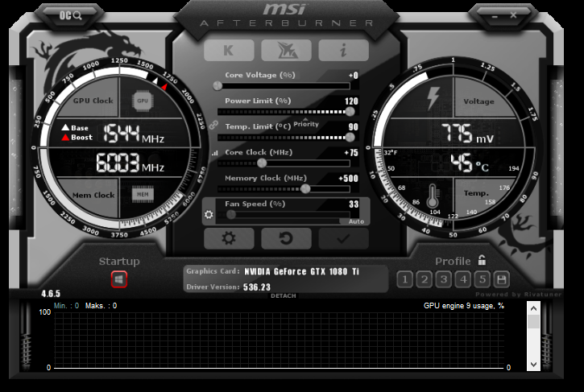Click the 6003 MHz memory clock reading
The width and height of the screenshot is (584, 392).
tap(130, 163)
